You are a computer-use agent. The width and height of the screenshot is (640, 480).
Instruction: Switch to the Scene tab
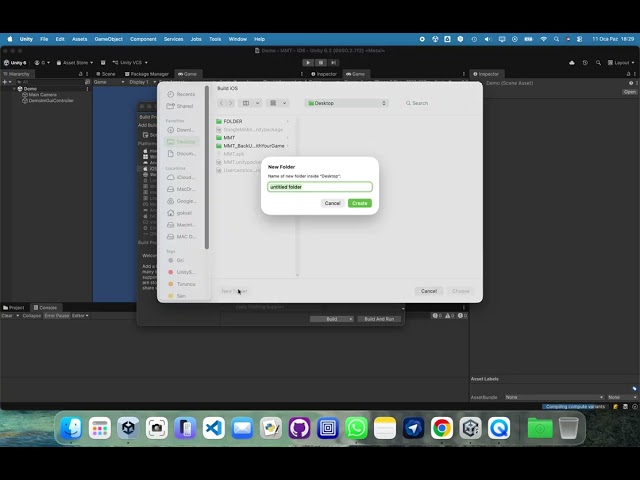point(106,74)
